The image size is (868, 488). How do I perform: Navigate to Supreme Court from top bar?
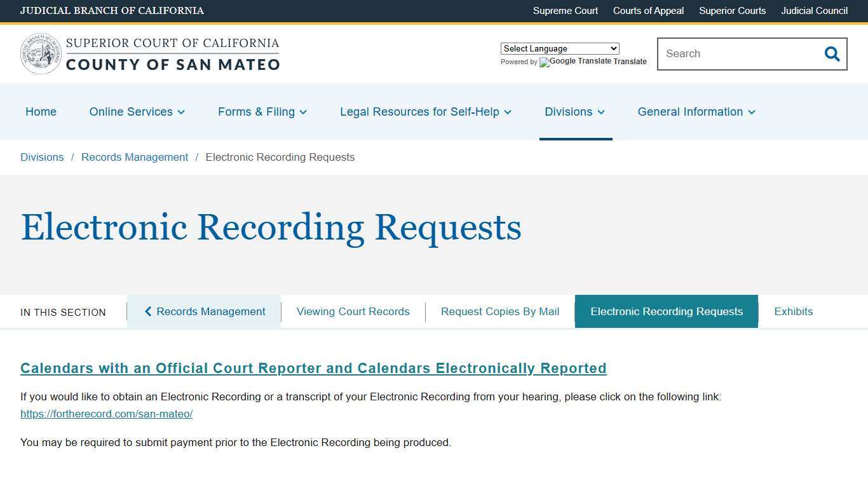[565, 11]
